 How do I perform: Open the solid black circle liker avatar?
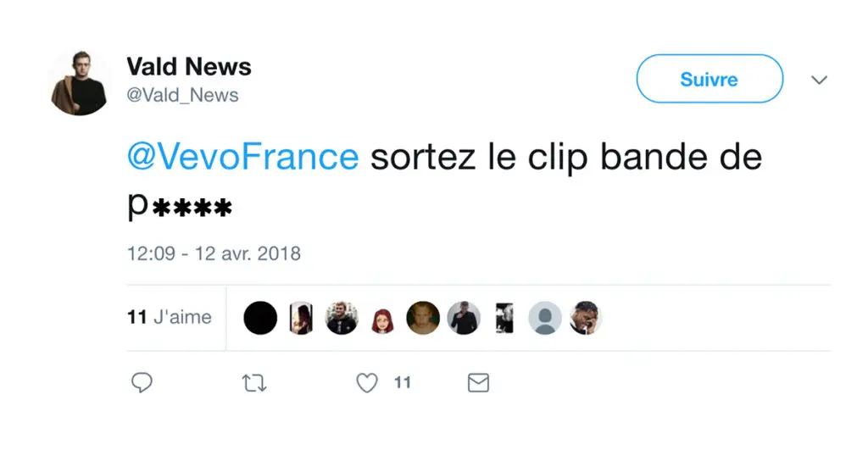tap(260, 318)
